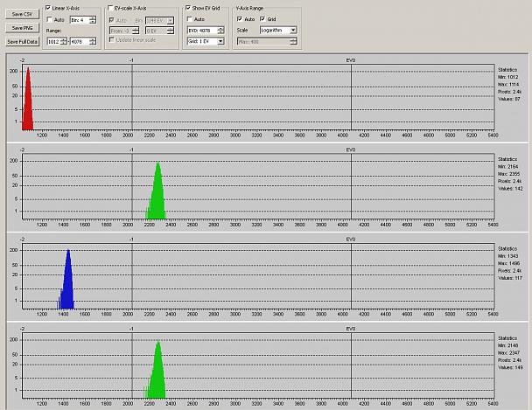
Task: Click the red channel histogram peak
Action: coord(28,98)
